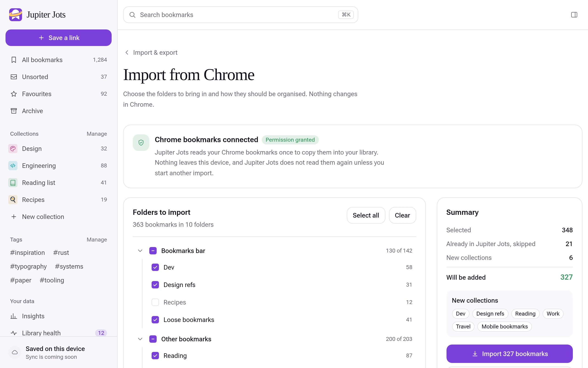The height and width of the screenshot is (368, 588).
Task: Click the Jupiter Jots planet logo
Action: (x=16, y=14)
